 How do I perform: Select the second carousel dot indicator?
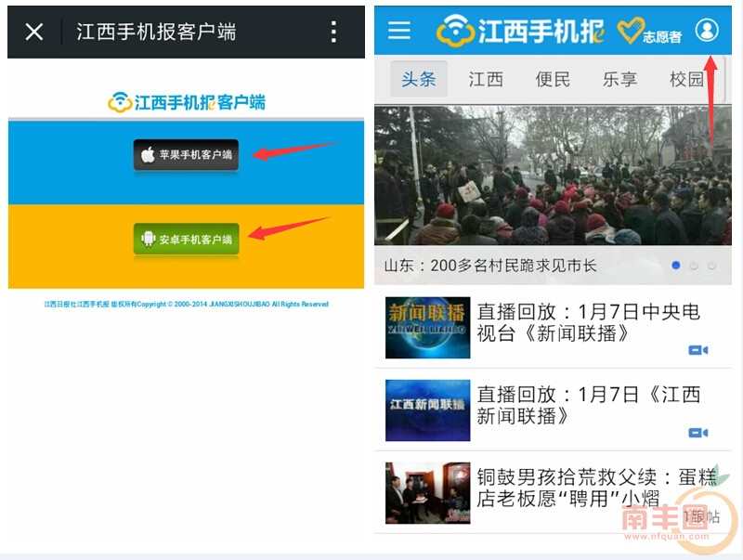(693, 266)
